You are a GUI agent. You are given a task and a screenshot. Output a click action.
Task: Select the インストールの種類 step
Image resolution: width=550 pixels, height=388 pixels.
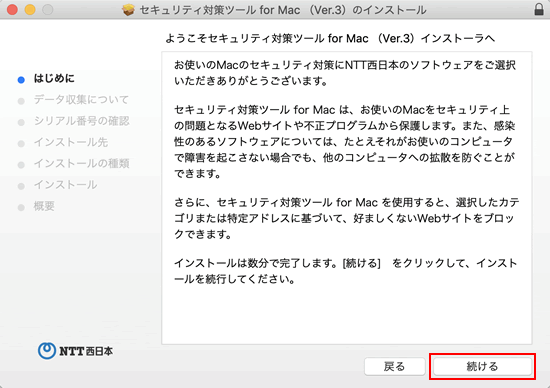82,163
